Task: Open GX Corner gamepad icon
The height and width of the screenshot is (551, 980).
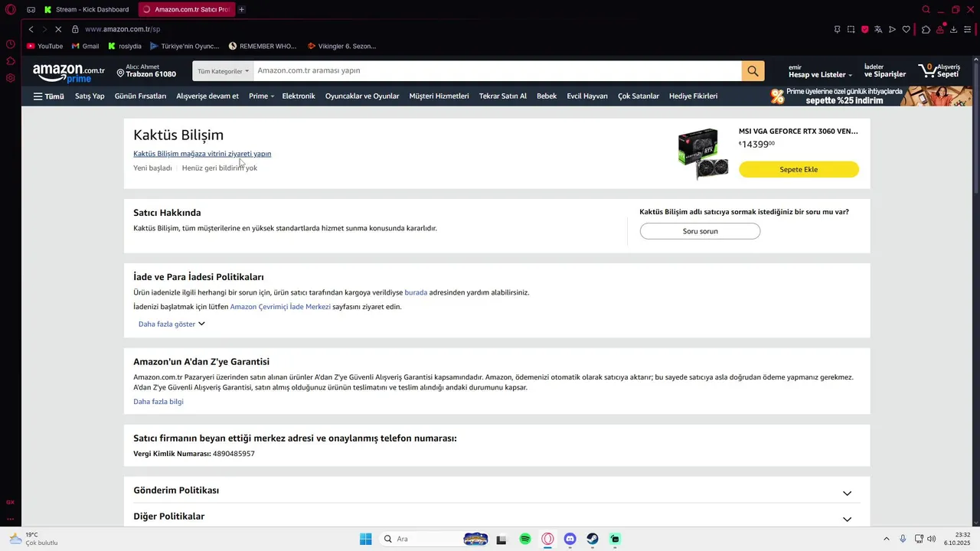Action: coord(31,10)
